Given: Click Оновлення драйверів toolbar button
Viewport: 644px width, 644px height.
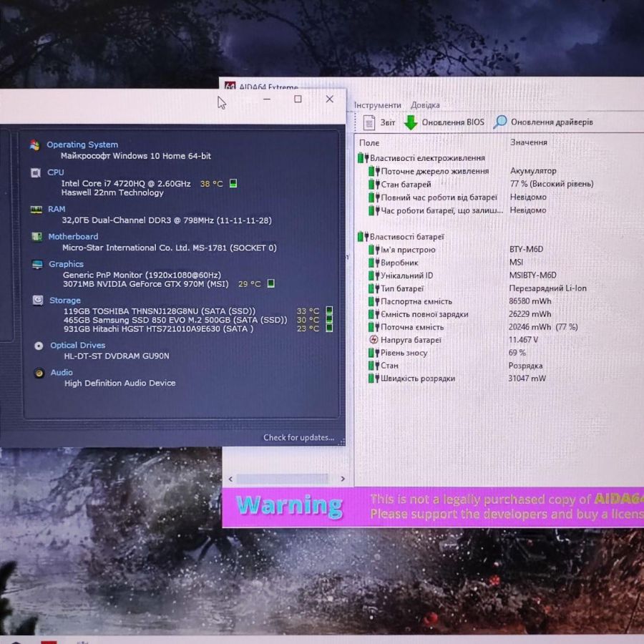Looking at the screenshot, I should point(543,122).
